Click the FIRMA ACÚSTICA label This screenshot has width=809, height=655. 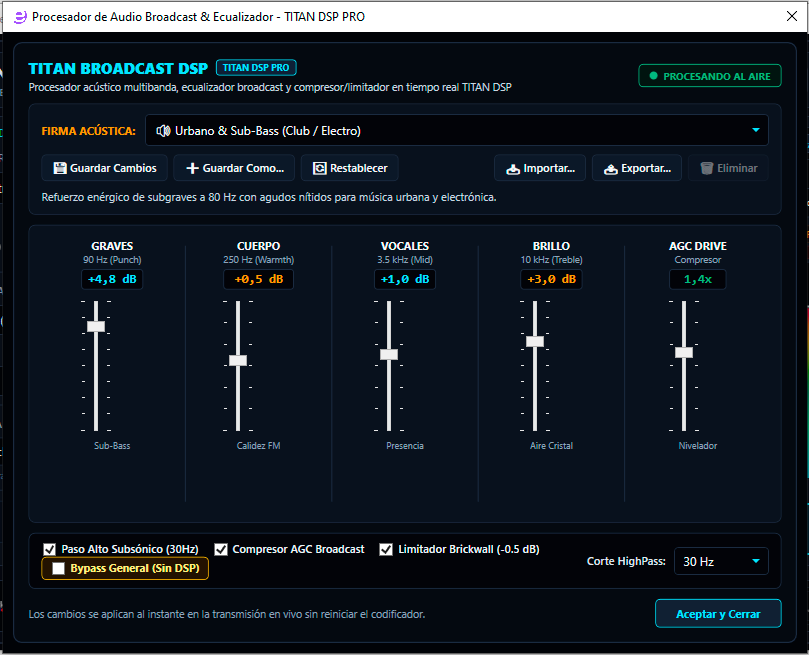point(89,131)
